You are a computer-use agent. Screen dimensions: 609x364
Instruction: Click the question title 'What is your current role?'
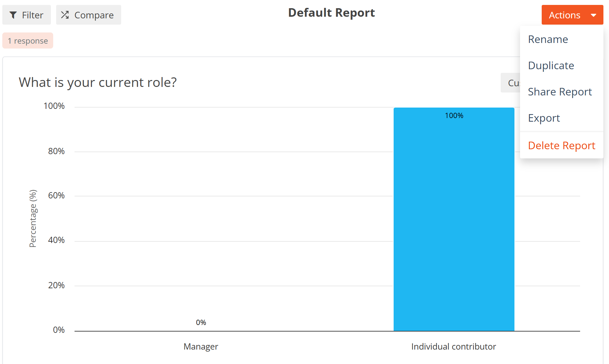(x=98, y=82)
